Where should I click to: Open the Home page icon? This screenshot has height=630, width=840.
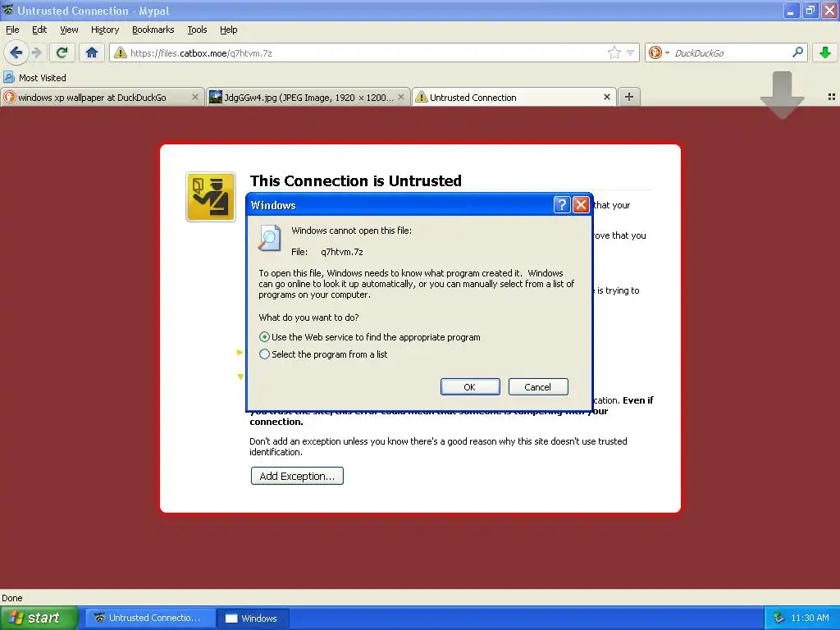click(92, 52)
